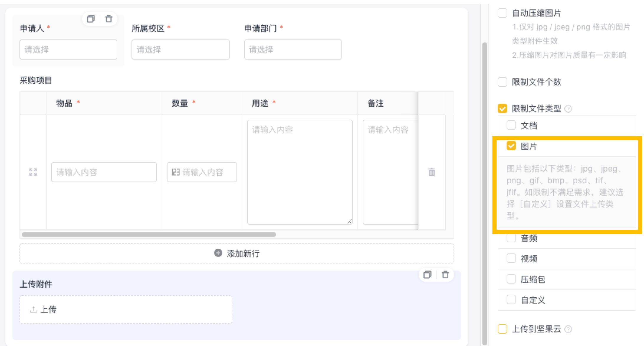
Task: Click expand-row fullscreen icon in table
Action: 33,172
